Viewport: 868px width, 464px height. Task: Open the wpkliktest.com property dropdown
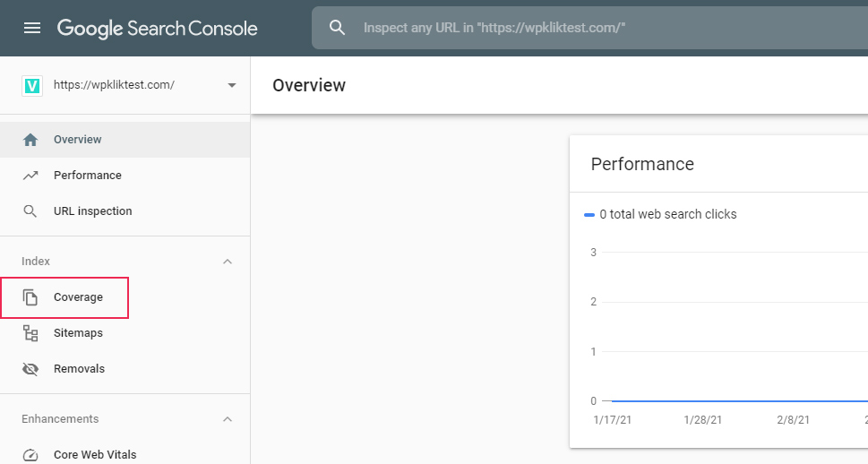click(232, 85)
